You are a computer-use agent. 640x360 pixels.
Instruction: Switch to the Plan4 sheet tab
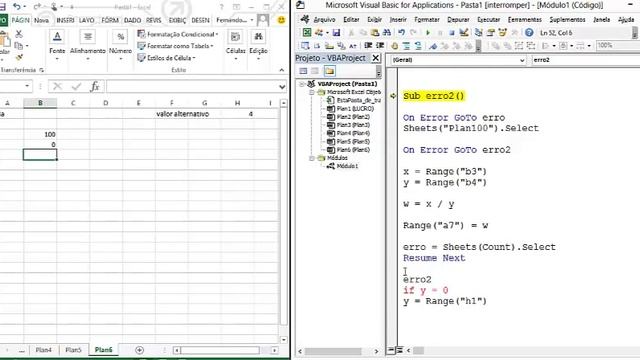pyautogui.click(x=43, y=350)
